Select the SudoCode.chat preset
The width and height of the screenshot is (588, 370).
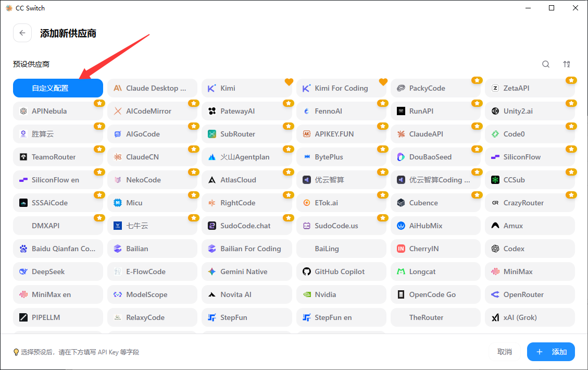pyautogui.click(x=247, y=226)
